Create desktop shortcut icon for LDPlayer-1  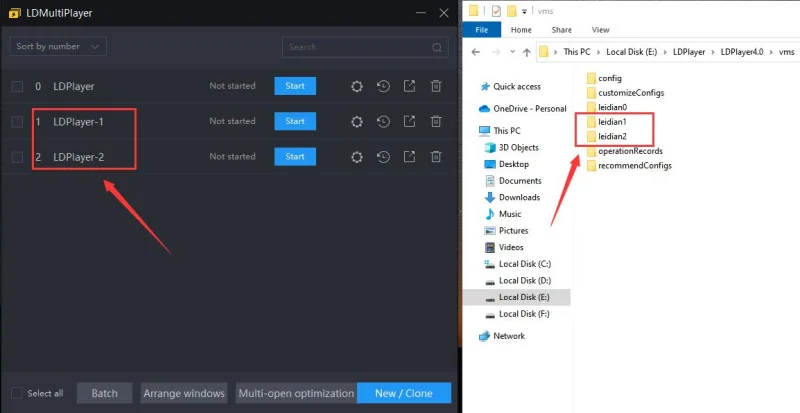pos(409,122)
